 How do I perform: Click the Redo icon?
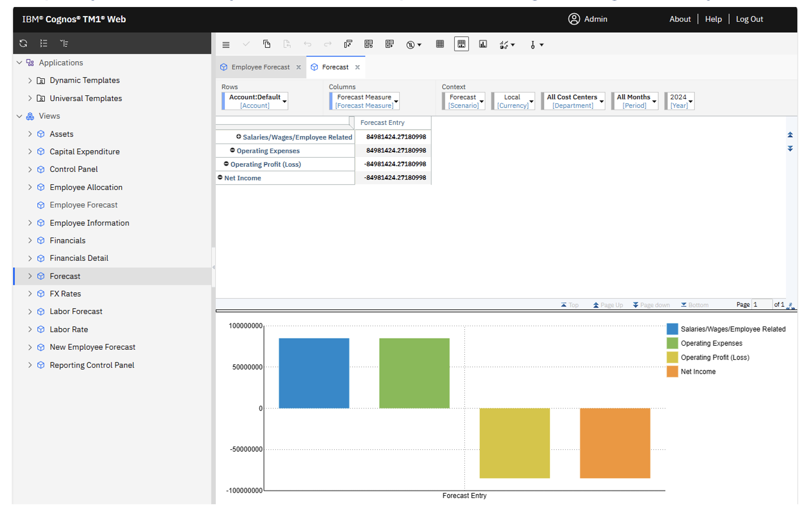[328, 44]
